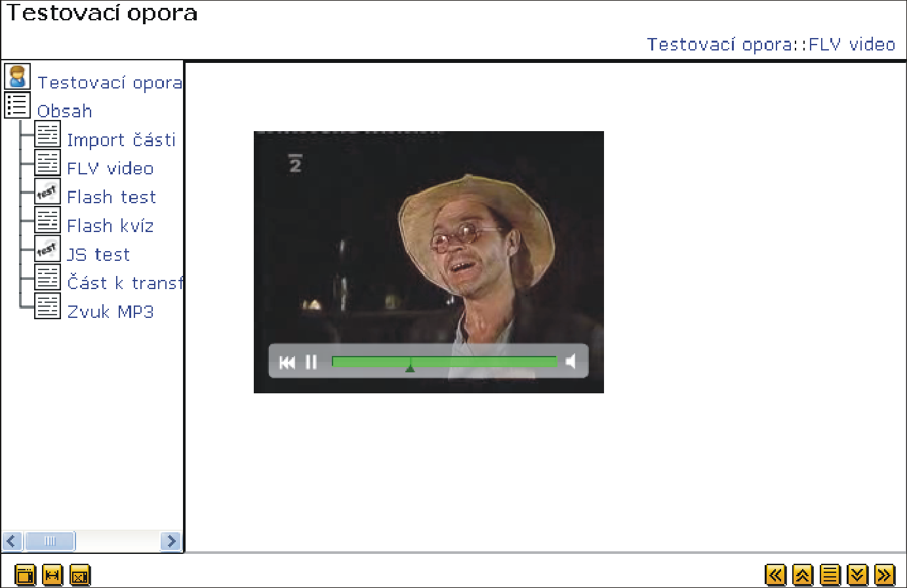Open the JS test tree item
The width and height of the screenshot is (907, 588).
tap(98, 254)
